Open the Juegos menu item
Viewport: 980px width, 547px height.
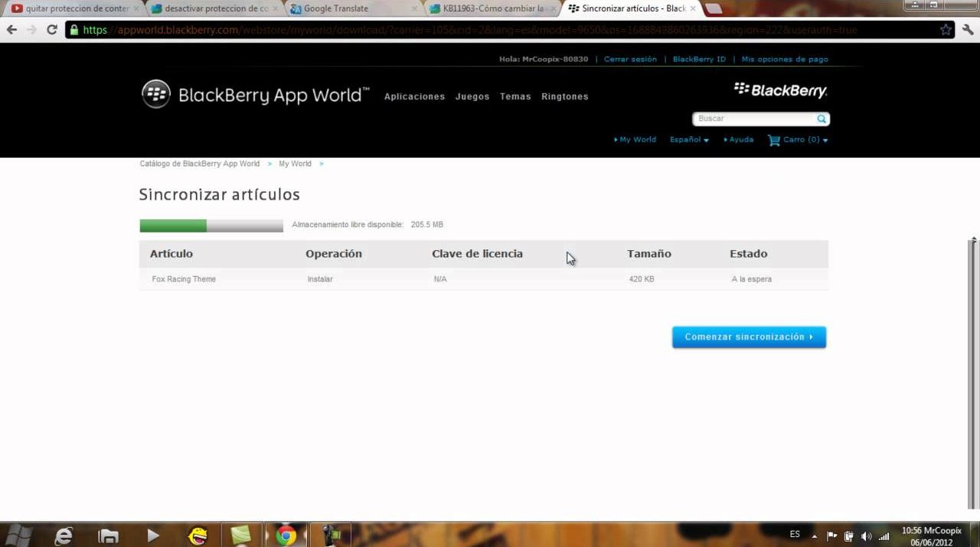coord(472,96)
